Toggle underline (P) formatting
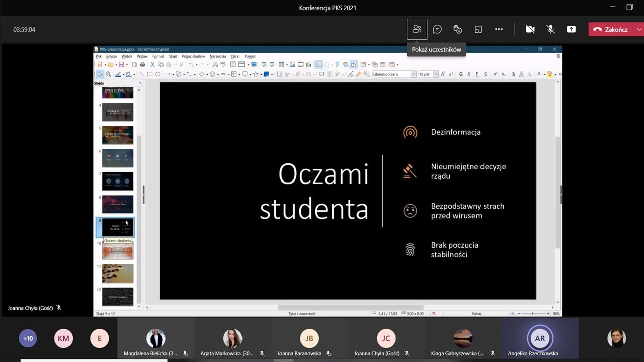The width and height of the screenshot is (644, 362). 477,74
